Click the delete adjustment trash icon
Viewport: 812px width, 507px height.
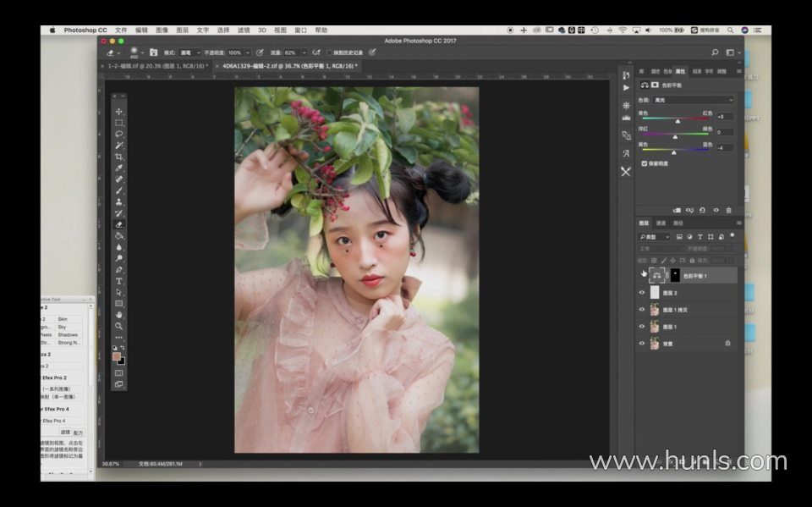pos(728,211)
